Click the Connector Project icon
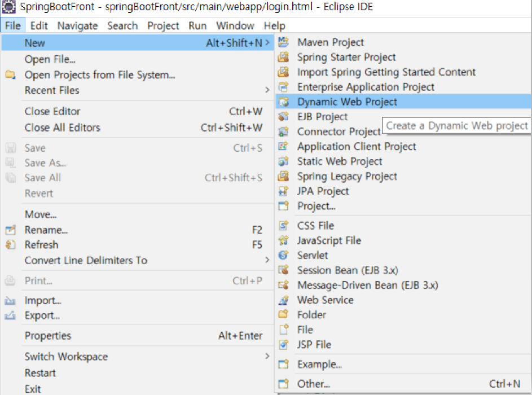The width and height of the screenshot is (532, 395). coord(283,131)
